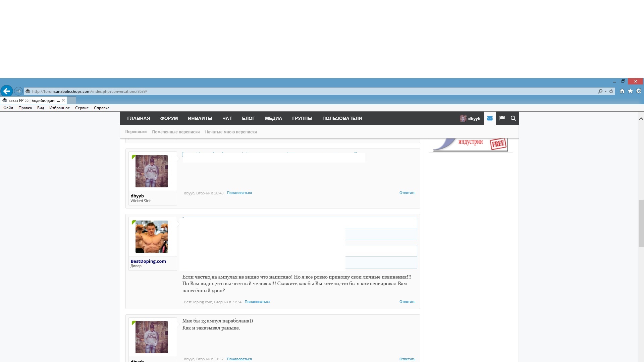
Task: Click the browser home icon
Action: [622, 91]
